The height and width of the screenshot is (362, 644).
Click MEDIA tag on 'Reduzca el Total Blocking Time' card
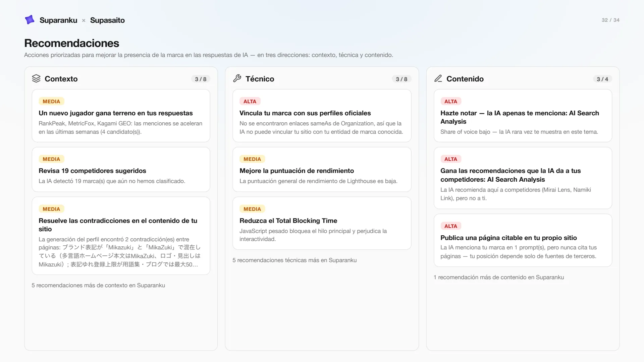252,209
